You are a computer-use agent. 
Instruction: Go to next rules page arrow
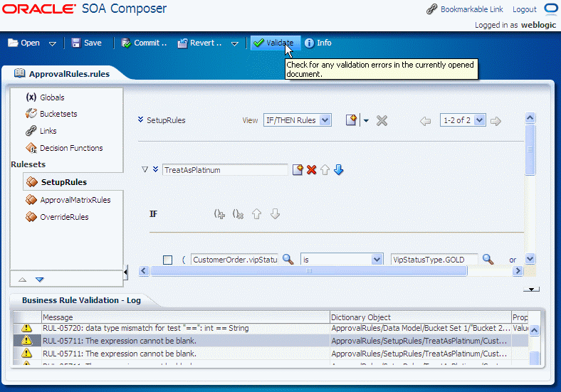click(496, 121)
